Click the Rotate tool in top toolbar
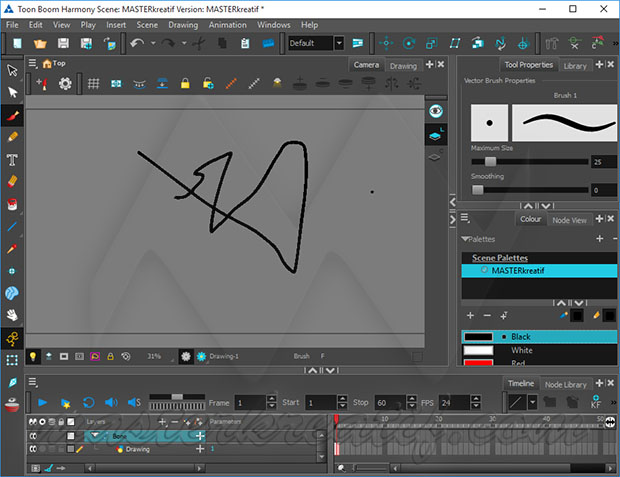This screenshot has width=620, height=477. (409, 43)
